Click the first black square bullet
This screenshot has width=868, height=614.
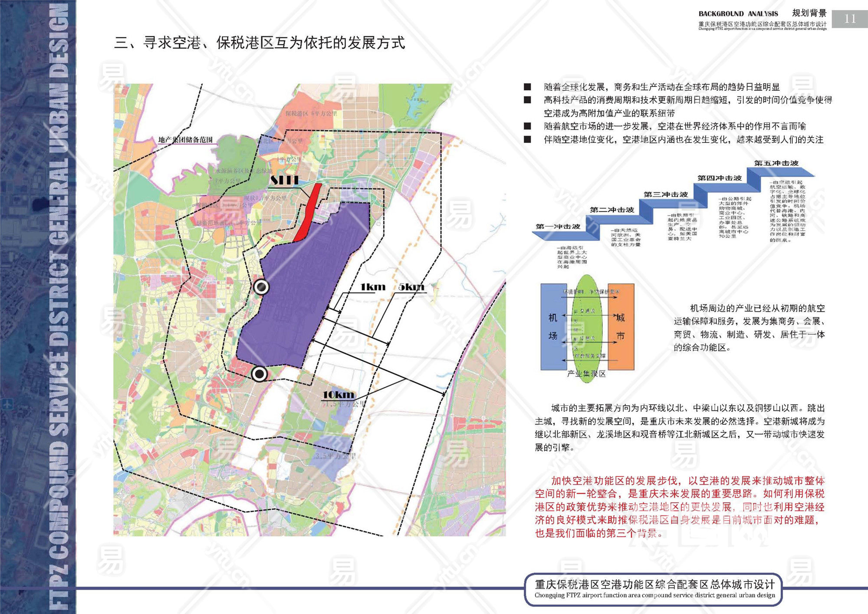[x=527, y=87]
